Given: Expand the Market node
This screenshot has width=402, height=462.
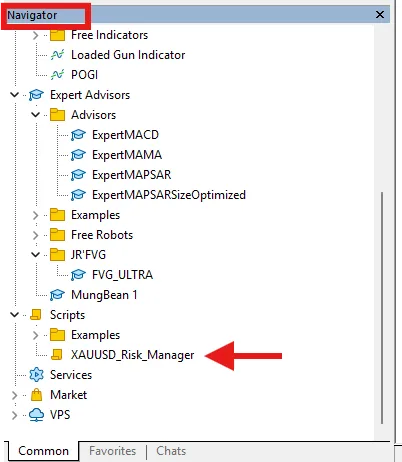Looking at the screenshot, I should [14, 395].
